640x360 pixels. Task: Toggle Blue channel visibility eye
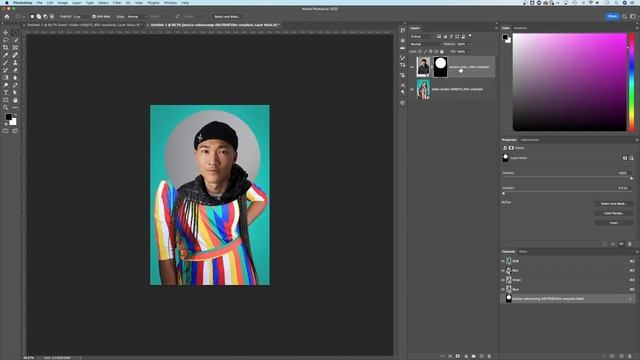tap(503, 289)
